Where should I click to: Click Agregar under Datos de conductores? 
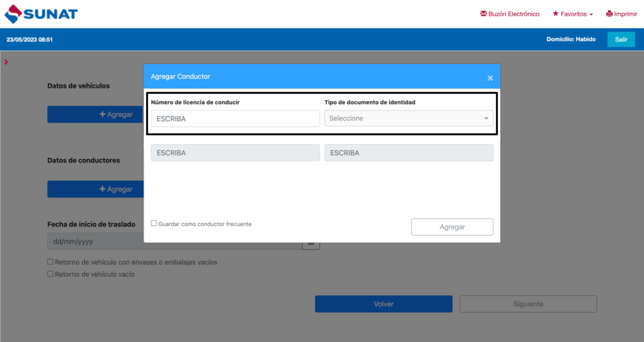95,189
